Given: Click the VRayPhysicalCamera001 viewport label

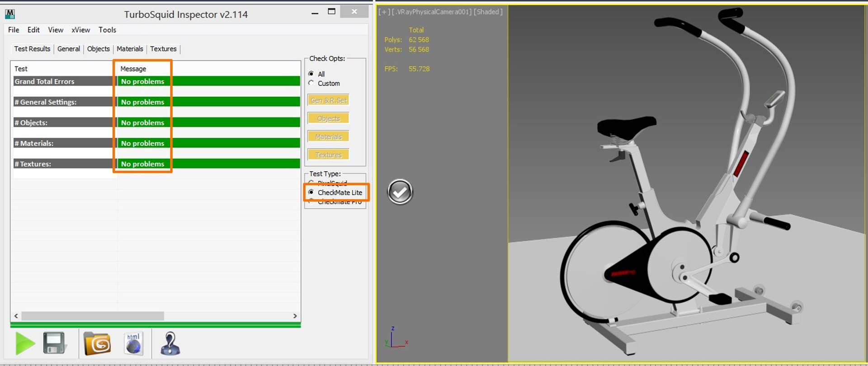Looking at the screenshot, I should [x=432, y=12].
